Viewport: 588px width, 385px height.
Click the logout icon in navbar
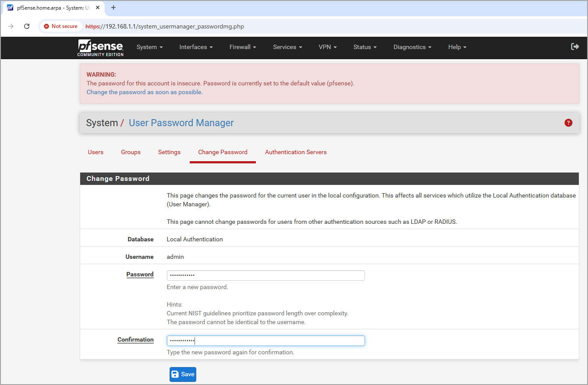point(575,46)
